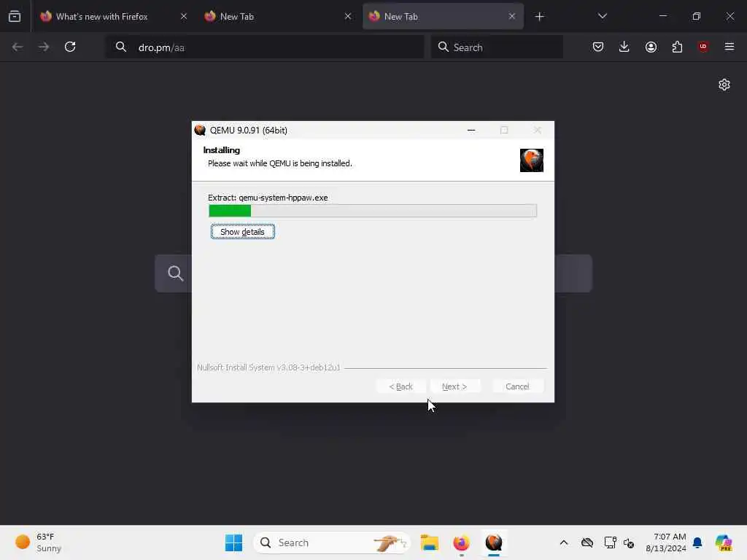Open the Copilot preview icon in taskbar
Image resolution: width=747 pixels, height=560 pixels.
[x=724, y=542]
